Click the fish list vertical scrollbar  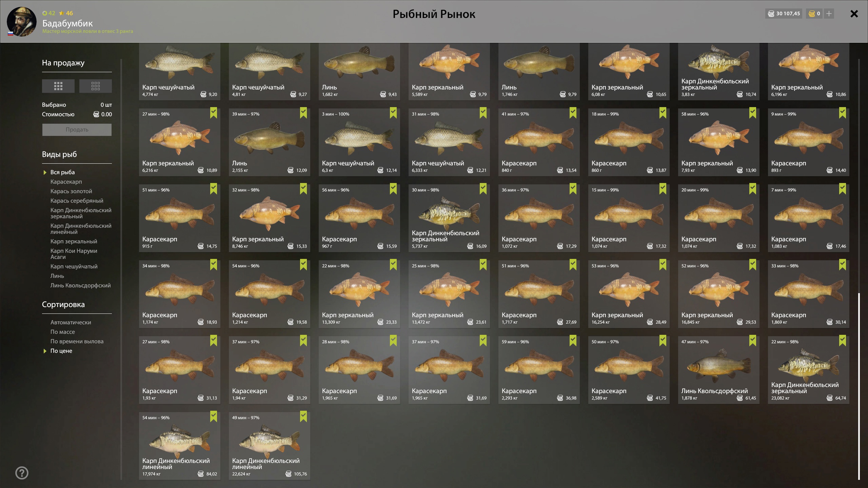point(859,386)
